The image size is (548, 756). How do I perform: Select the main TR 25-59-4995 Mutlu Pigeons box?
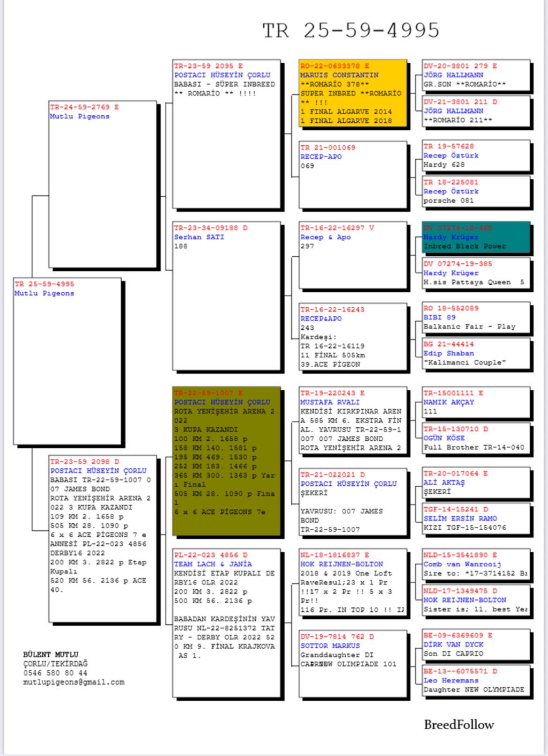pyautogui.click(x=67, y=361)
